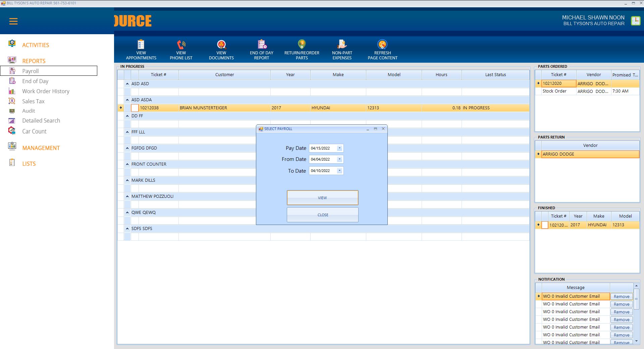The width and height of the screenshot is (644, 349).
Task: Select Work Order History in sidebar
Action: (46, 91)
